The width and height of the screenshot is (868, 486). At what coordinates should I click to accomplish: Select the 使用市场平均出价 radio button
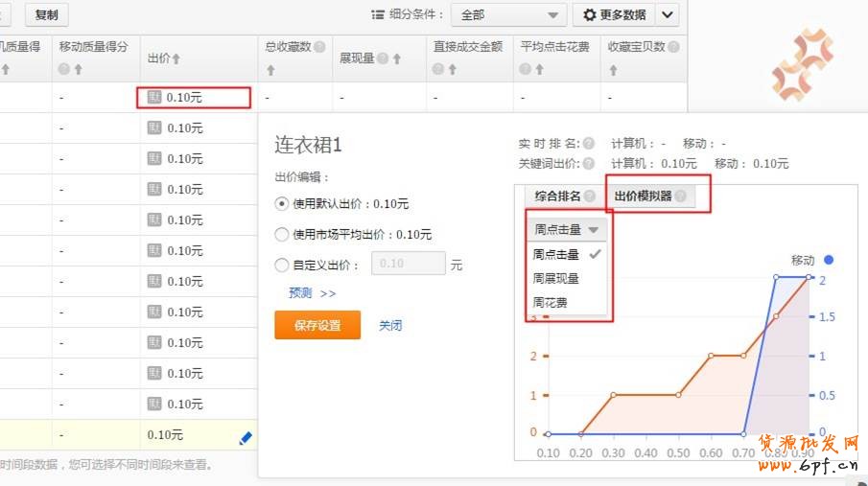click(281, 234)
